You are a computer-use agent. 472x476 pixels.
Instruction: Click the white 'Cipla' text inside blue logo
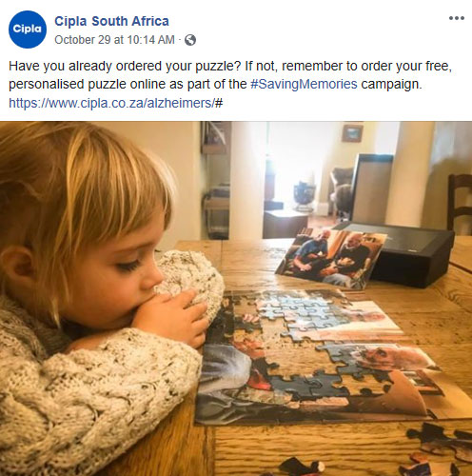28,29
